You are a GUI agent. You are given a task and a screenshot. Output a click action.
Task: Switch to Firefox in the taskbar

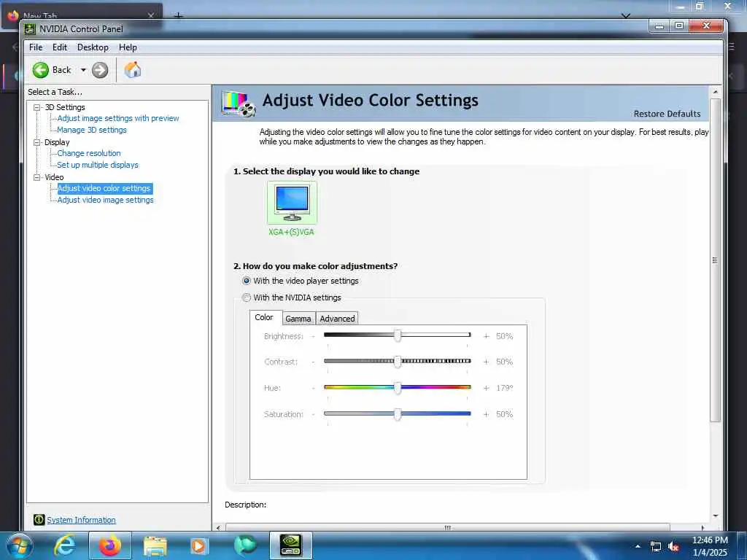point(110,545)
